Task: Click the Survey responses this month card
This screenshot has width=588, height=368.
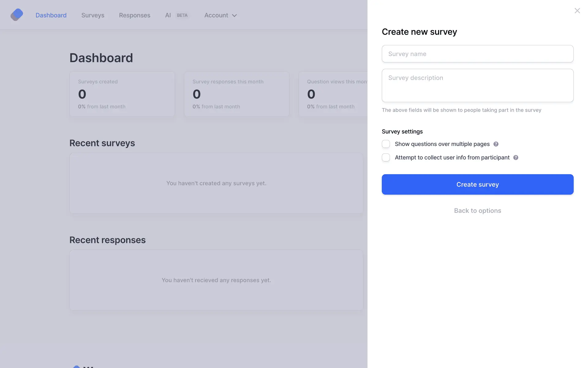Action: coord(236,94)
